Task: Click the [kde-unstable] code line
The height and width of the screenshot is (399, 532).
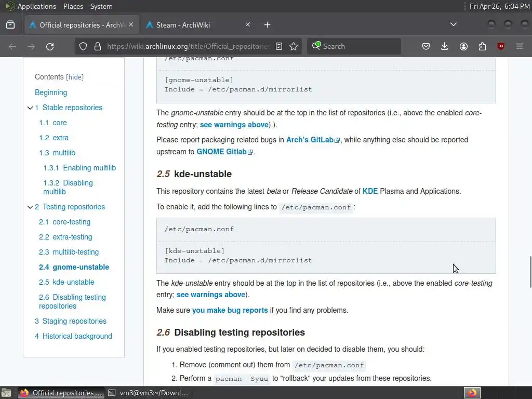Action: [x=194, y=251]
